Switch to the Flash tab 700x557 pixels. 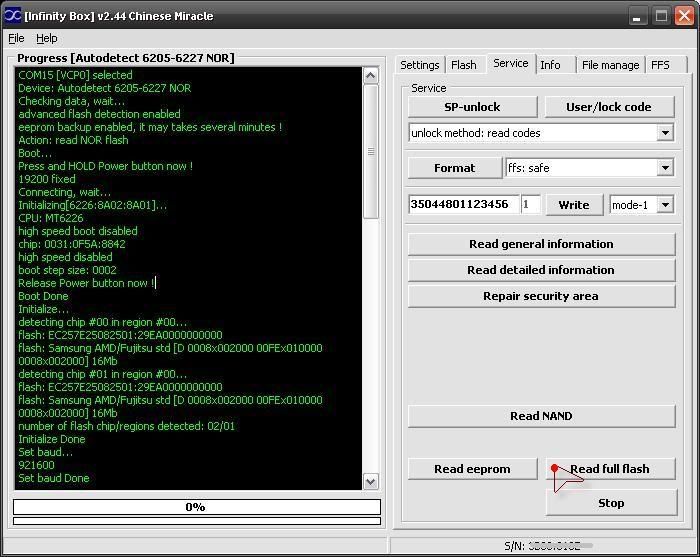[x=464, y=65]
